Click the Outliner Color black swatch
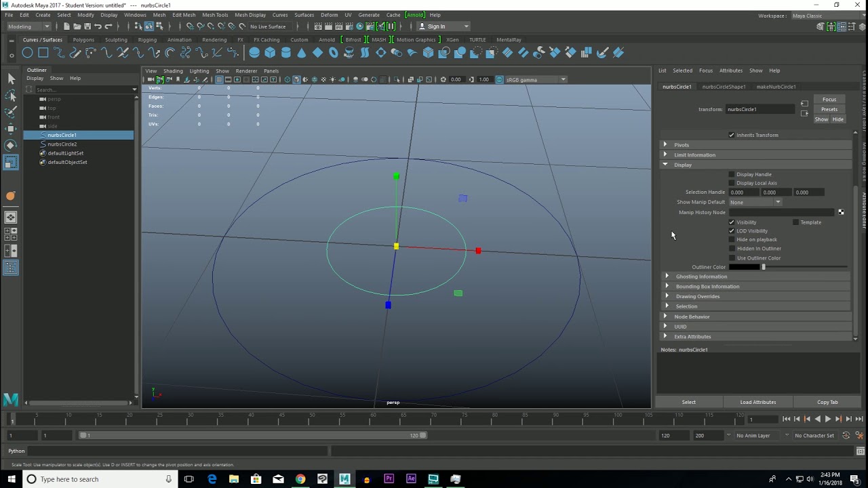The width and height of the screenshot is (868, 488). (x=744, y=267)
